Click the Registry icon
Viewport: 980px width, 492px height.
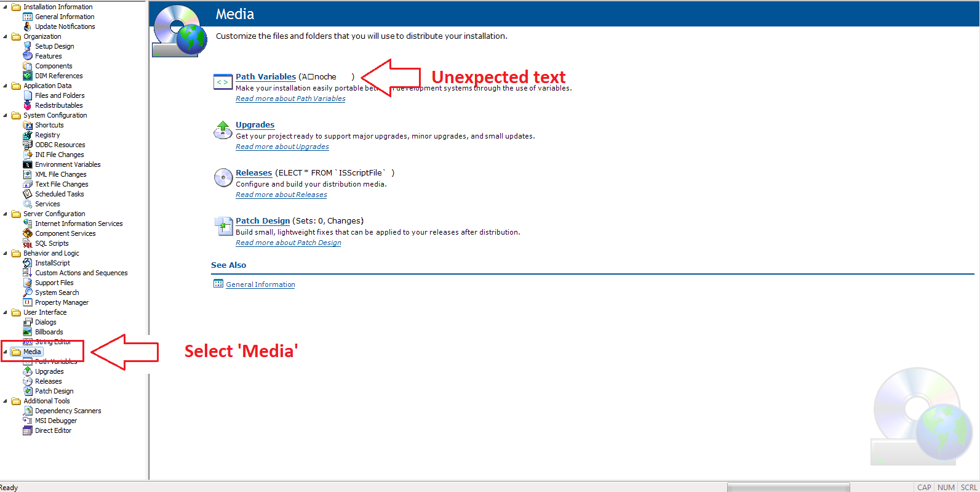tap(28, 135)
